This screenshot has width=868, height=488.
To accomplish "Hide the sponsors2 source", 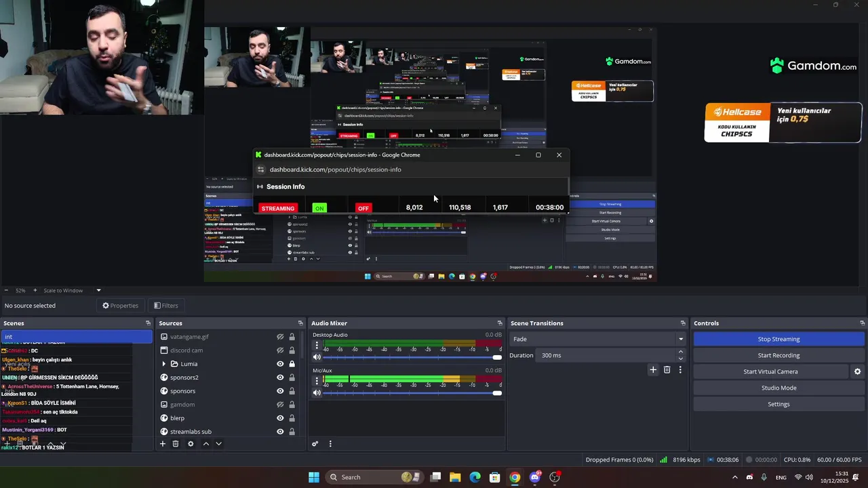I will (x=280, y=378).
